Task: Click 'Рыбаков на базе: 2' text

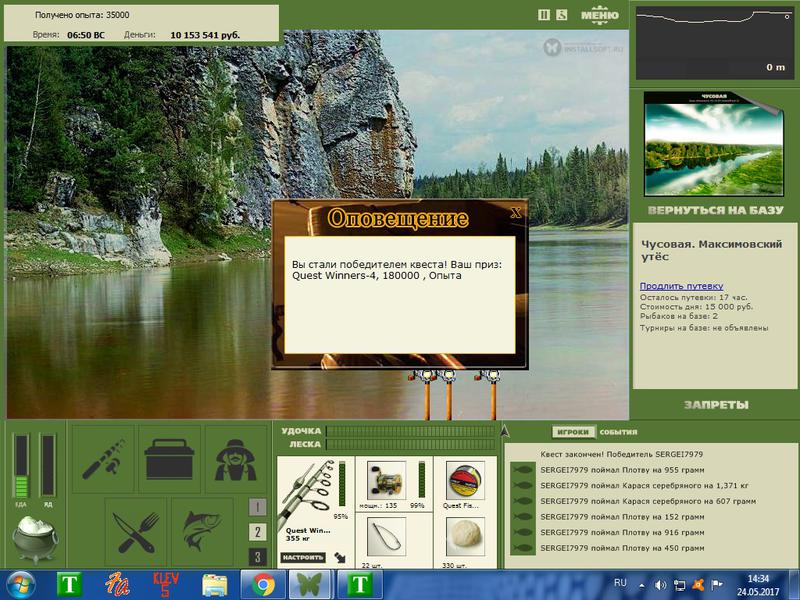Action: pyautogui.click(x=679, y=316)
